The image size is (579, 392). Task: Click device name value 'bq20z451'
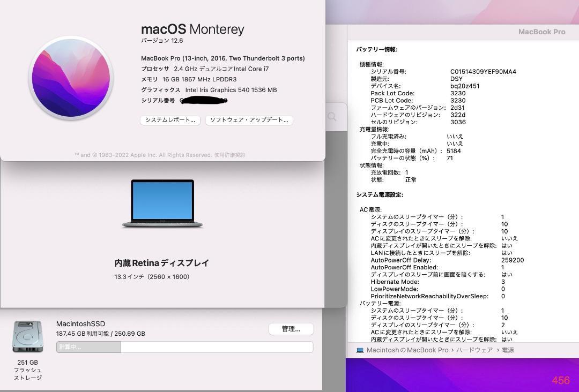coord(465,86)
